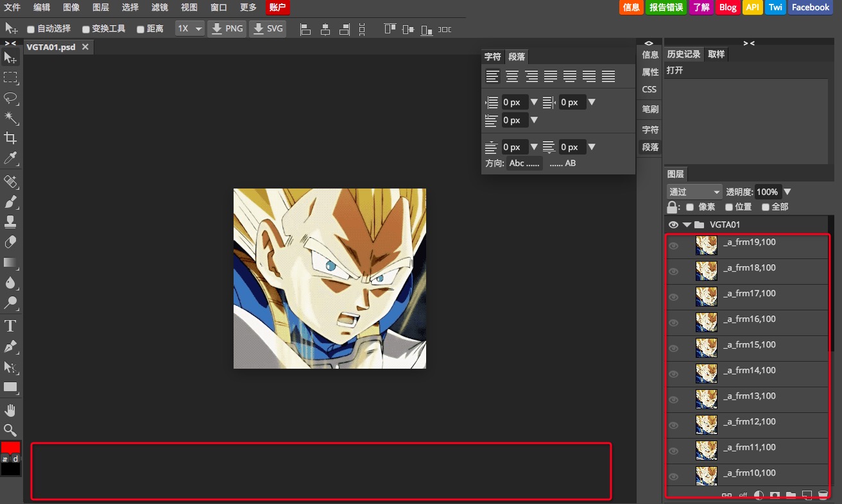Click the center align paragraph icon
842x504 pixels.
[x=512, y=76]
